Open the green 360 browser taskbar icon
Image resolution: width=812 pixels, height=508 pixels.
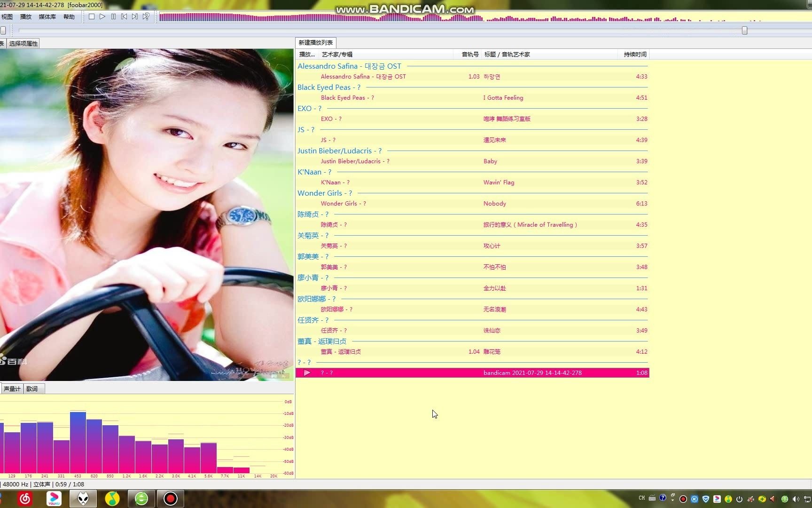141,499
